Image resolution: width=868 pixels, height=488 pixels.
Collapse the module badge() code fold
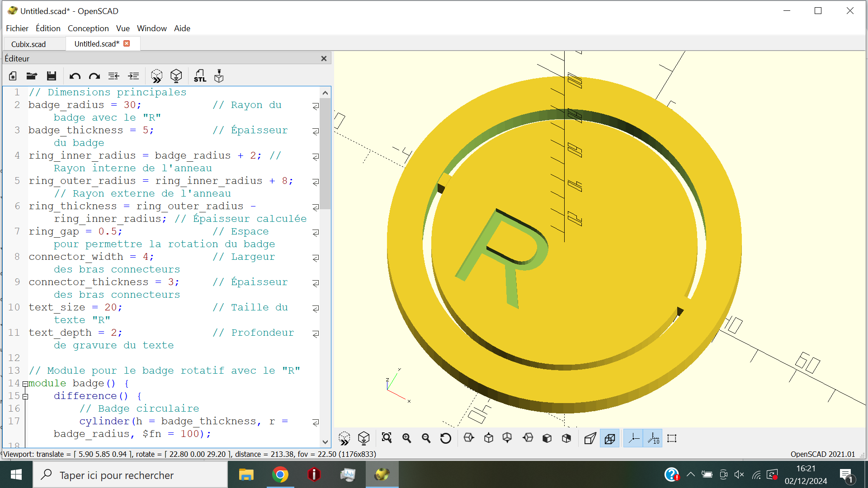[x=25, y=384]
